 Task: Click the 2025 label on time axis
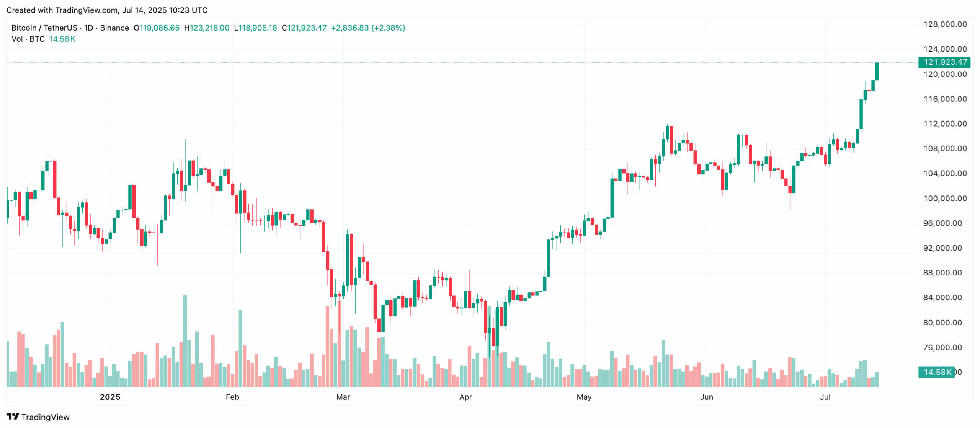pyautogui.click(x=110, y=397)
